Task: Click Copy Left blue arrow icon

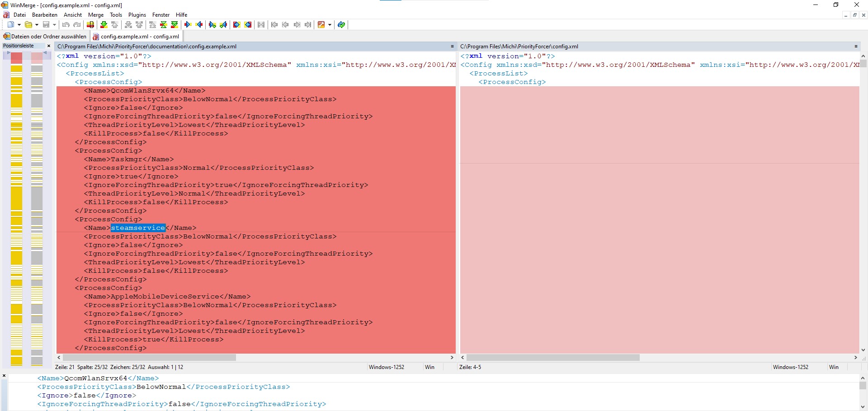Action: pyautogui.click(x=199, y=25)
